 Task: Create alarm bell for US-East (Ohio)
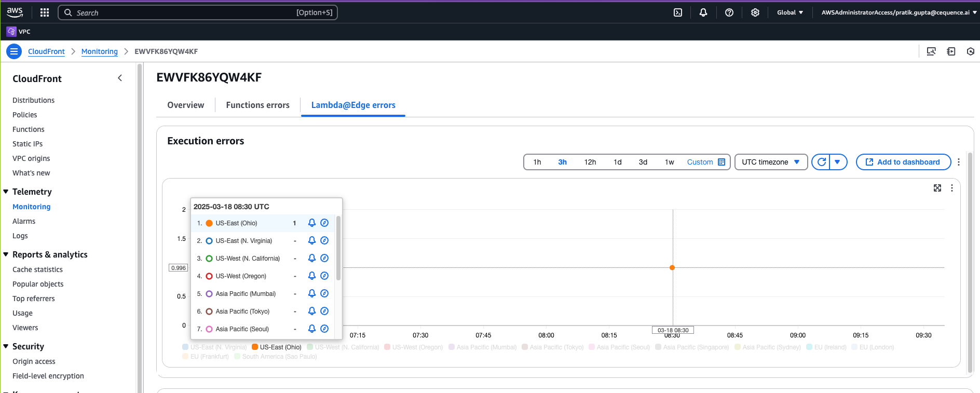(312, 223)
